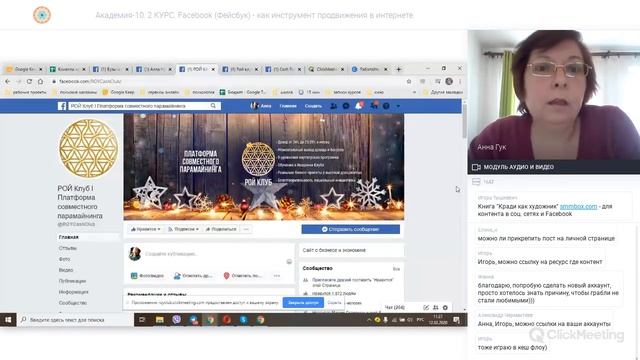Open Task View on the taskbar
This screenshot has width=640, height=360.
pyautogui.click(x=142, y=320)
